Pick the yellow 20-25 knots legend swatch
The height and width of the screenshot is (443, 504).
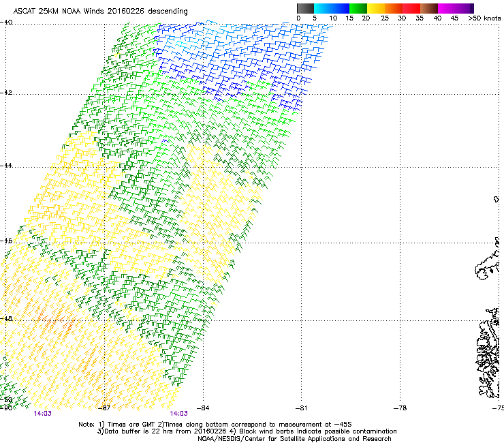pyautogui.click(x=376, y=8)
